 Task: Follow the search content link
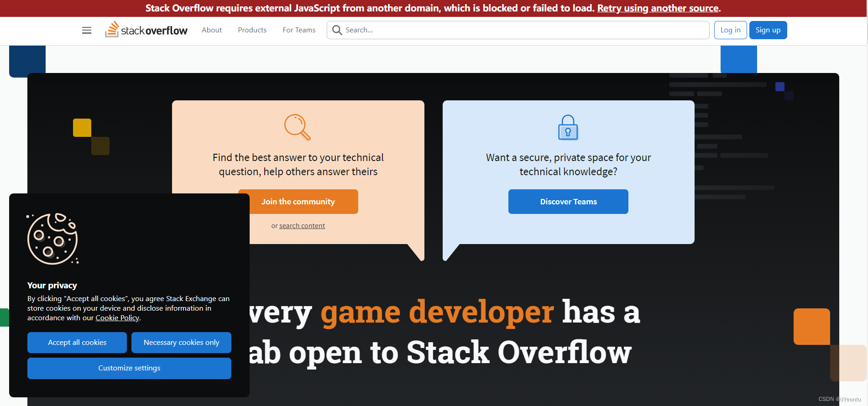coord(302,226)
